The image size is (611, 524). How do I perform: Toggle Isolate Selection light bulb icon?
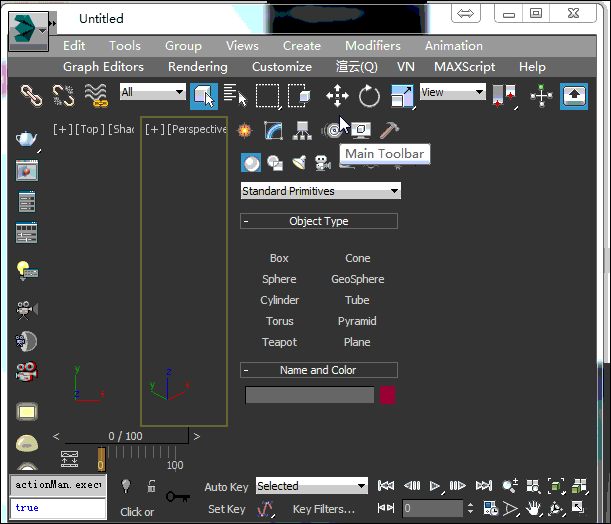(126, 486)
